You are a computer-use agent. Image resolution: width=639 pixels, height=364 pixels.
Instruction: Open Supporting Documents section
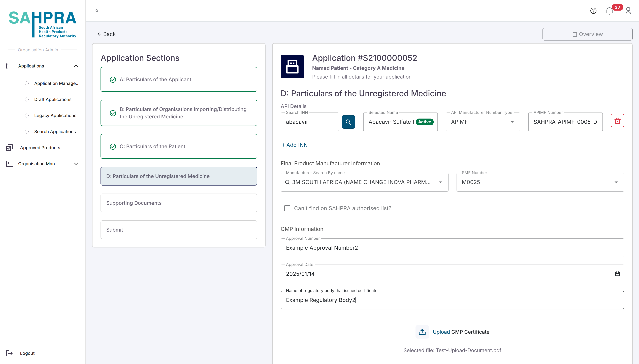tap(179, 203)
